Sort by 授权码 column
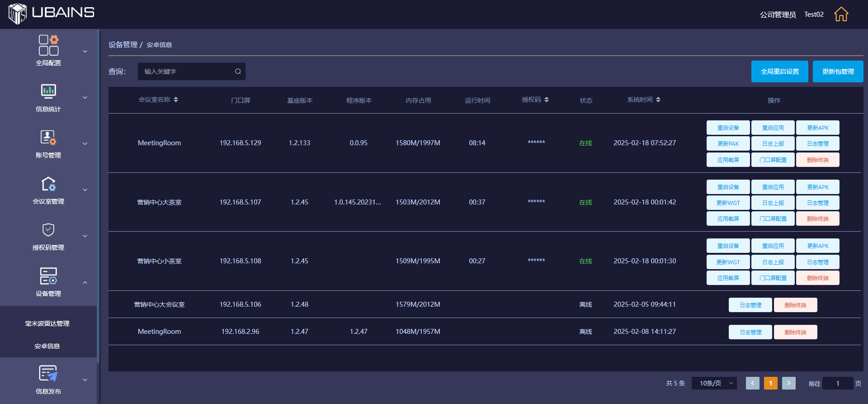868x404 pixels. tap(547, 100)
